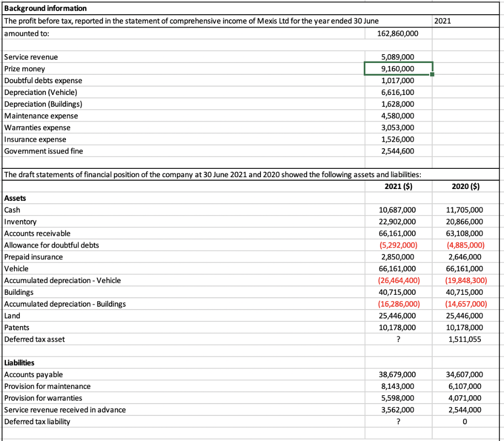
Task: Select the Accounts payable 2021 value
Action: (398, 375)
